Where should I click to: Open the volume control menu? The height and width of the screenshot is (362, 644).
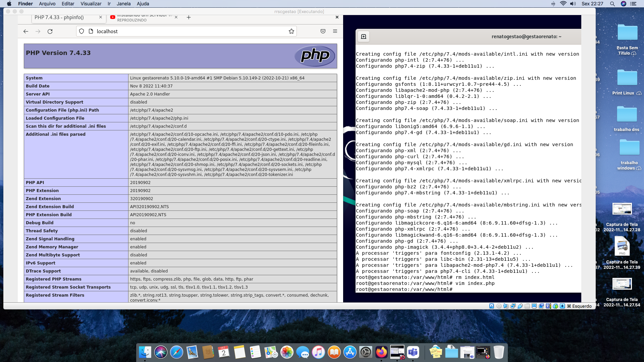click(573, 4)
